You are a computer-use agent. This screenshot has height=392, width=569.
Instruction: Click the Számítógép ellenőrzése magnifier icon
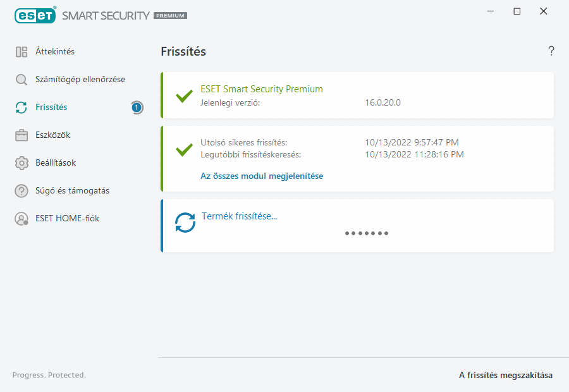pos(21,80)
